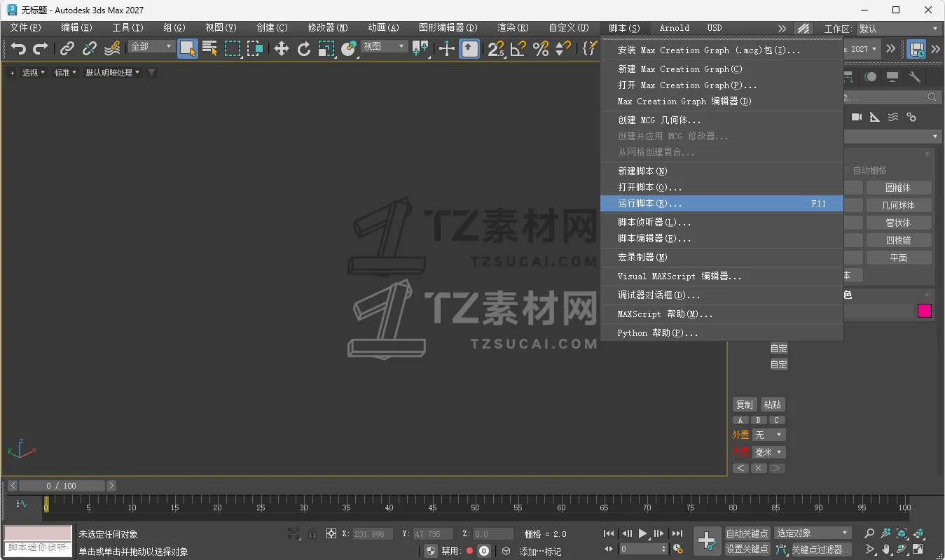Click frame 50 on the timeline
Image resolution: width=945 pixels, height=560 pixels.
475,507
